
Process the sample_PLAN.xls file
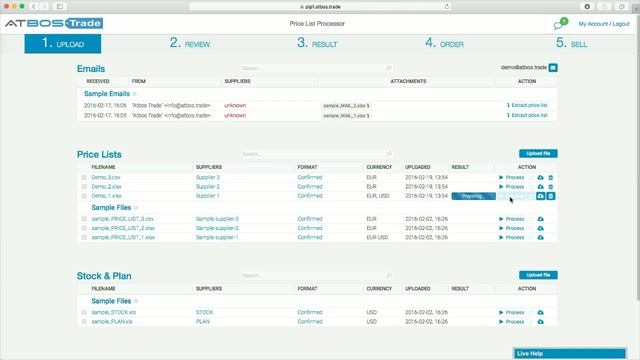(x=511, y=322)
